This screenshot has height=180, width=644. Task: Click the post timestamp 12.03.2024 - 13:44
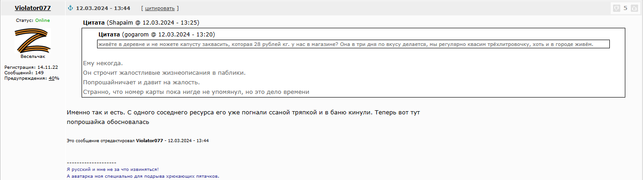(103, 8)
